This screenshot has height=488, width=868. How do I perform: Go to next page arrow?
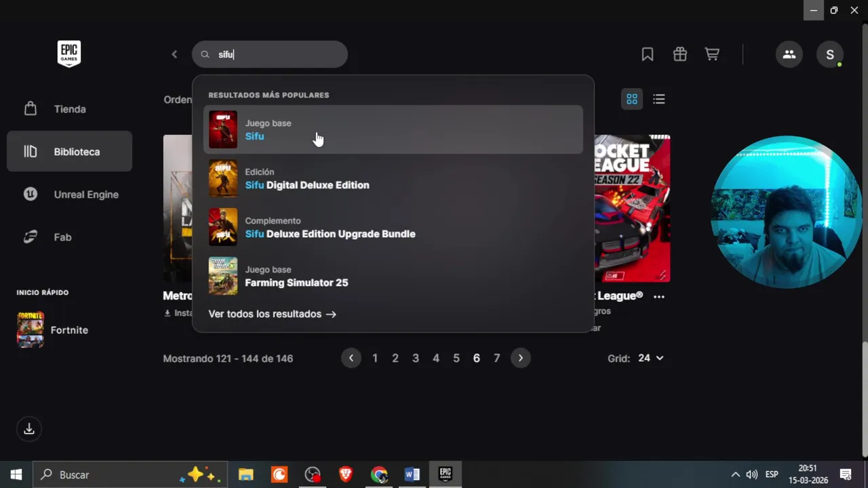pos(520,358)
